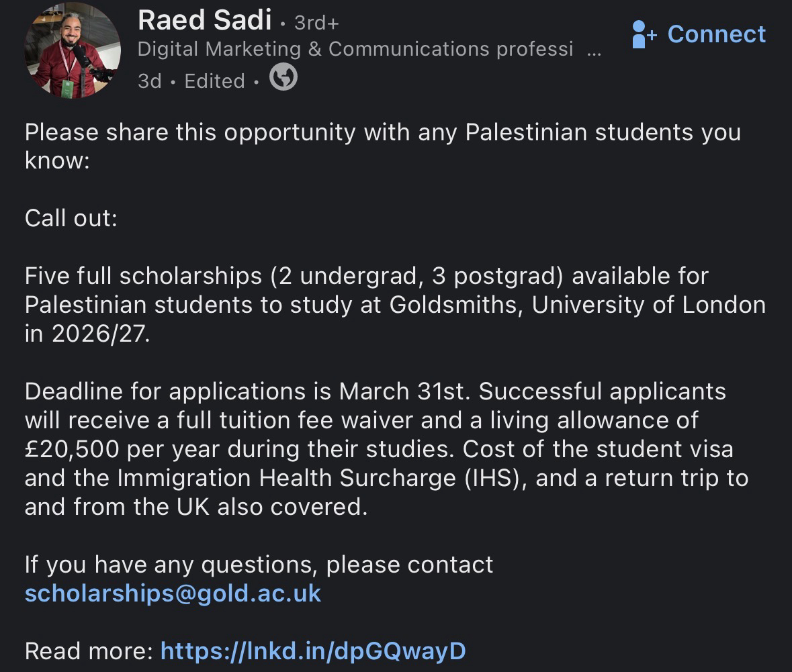
Task: Click the 3d post timestamp
Action: 149,81
